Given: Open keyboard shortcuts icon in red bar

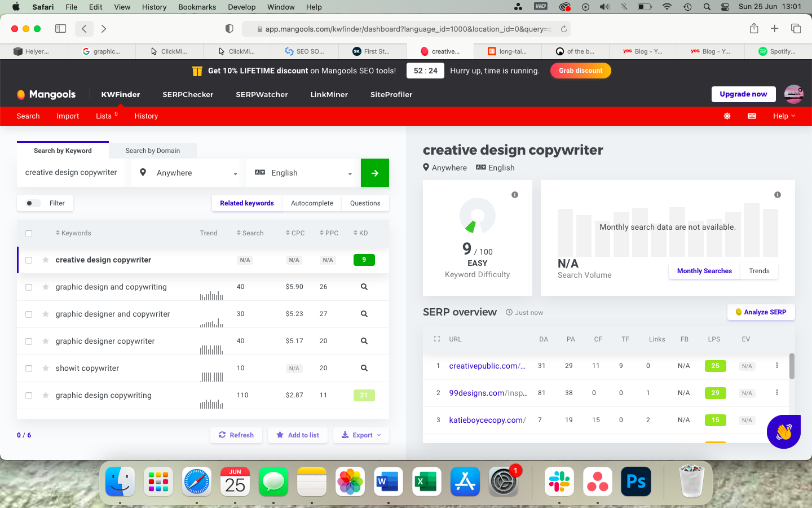Looking at the screenshot, I should (752, 116).
